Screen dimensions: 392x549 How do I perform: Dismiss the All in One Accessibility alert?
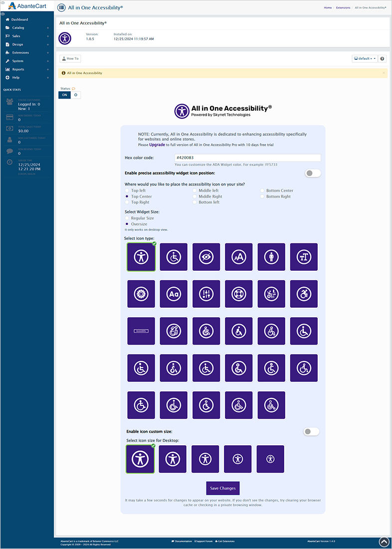pos(384,73)
